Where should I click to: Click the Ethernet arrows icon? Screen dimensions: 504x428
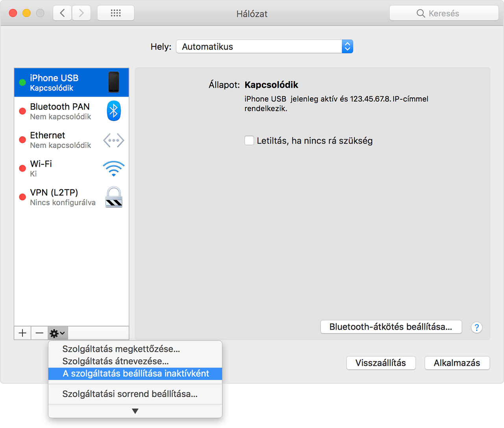[x=114, y=140]
